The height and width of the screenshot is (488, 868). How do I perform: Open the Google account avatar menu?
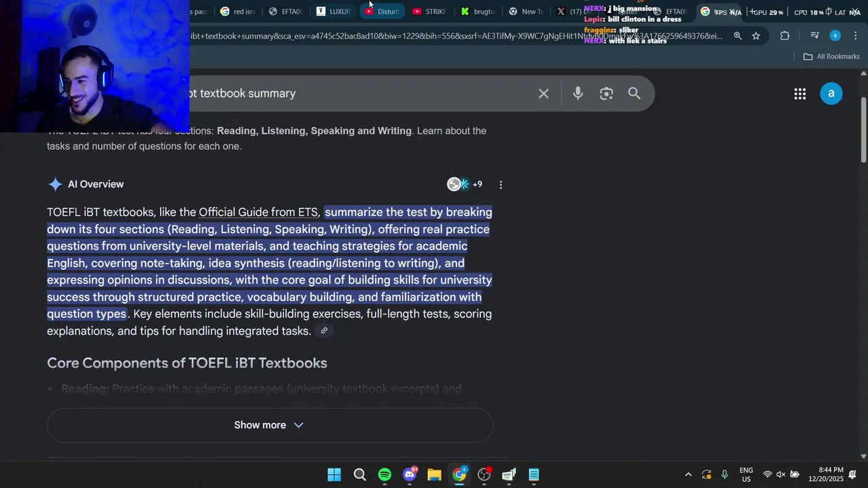[x=831, y=94]
